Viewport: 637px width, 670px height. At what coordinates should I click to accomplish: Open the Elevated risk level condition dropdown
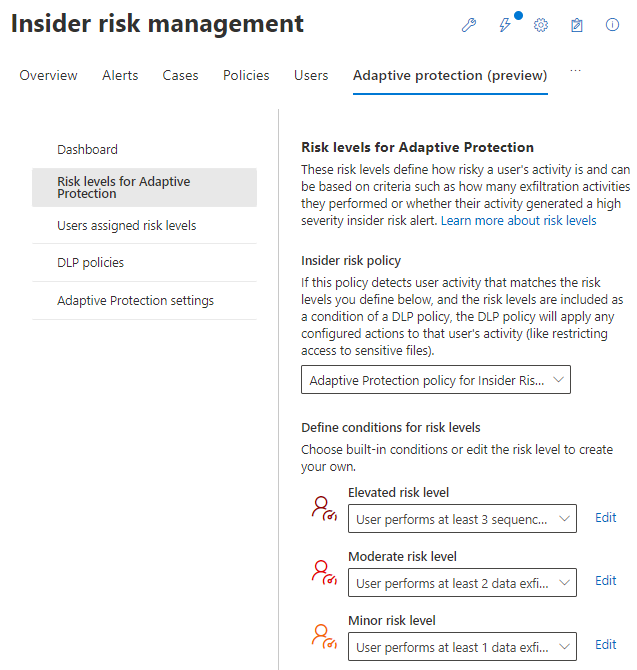pyautogui.click(x=462, y=519)
